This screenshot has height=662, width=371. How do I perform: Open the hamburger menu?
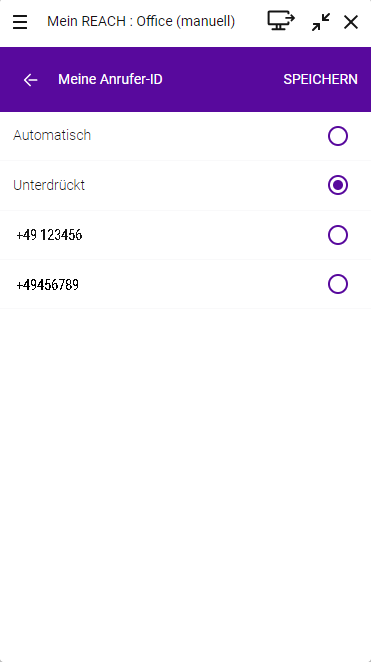(x=20, y=22)
